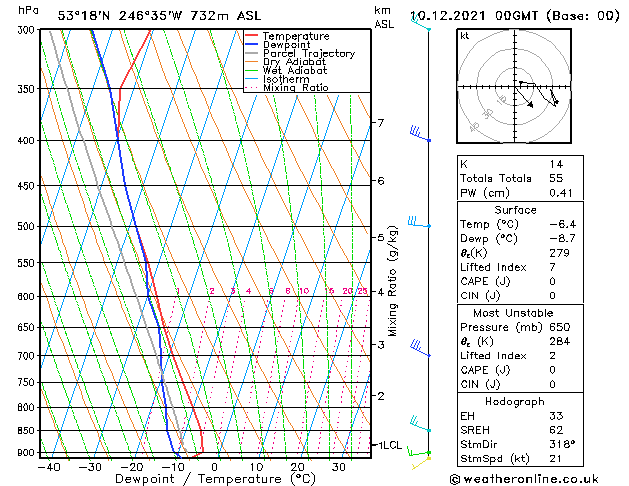This screenshot has width=629, height=486.
Task: Click the 0 temperature axis label
Action: click(x=215, y=467)
